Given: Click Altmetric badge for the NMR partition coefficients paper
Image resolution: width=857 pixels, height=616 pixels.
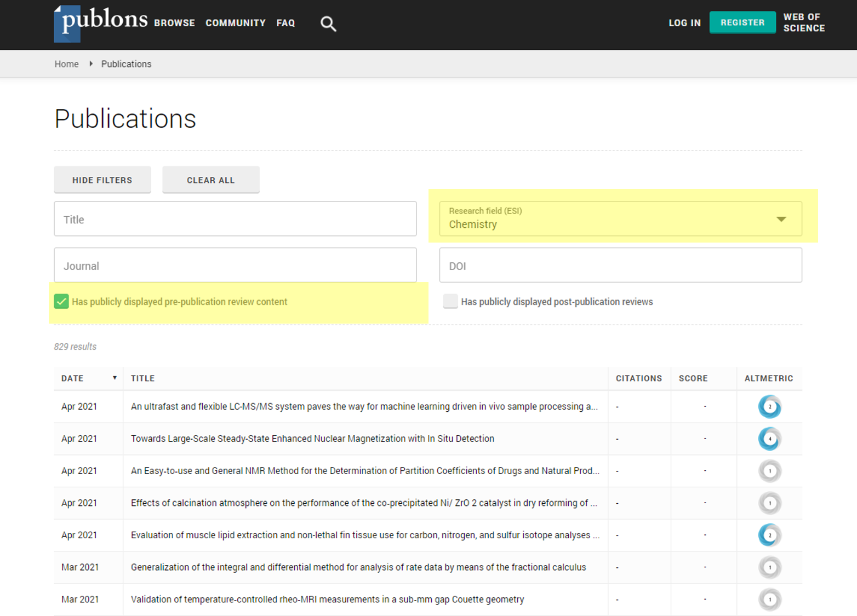Looking at the screenshot, I should 769,471.
